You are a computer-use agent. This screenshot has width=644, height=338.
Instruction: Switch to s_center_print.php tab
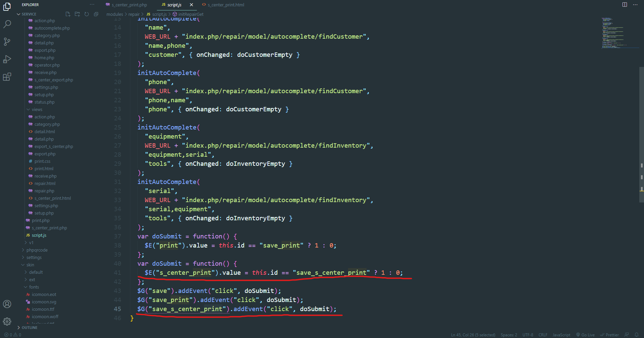(x=129, y=5)
